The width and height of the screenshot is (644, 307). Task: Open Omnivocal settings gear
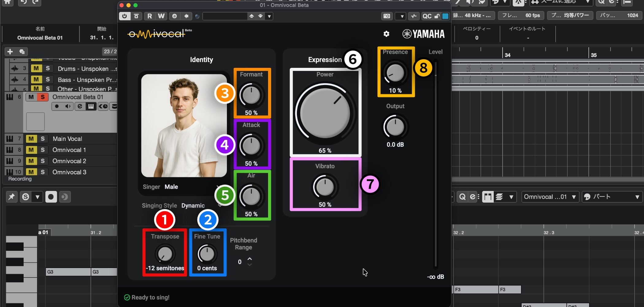coord(386,34)
